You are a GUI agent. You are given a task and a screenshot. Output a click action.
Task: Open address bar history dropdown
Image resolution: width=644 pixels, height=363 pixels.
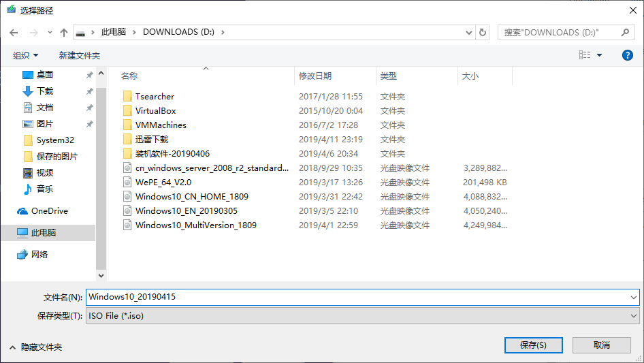click(468, 33)
